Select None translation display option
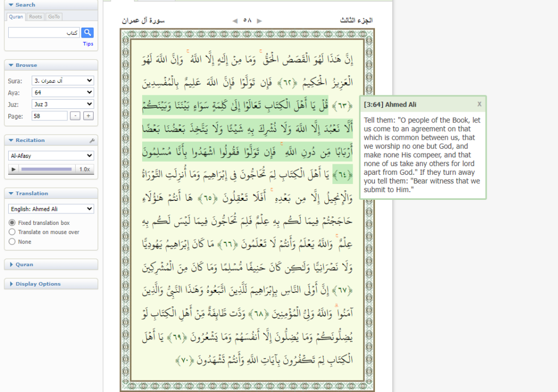The width and height of the screenshot is (558, 392). 12,242
